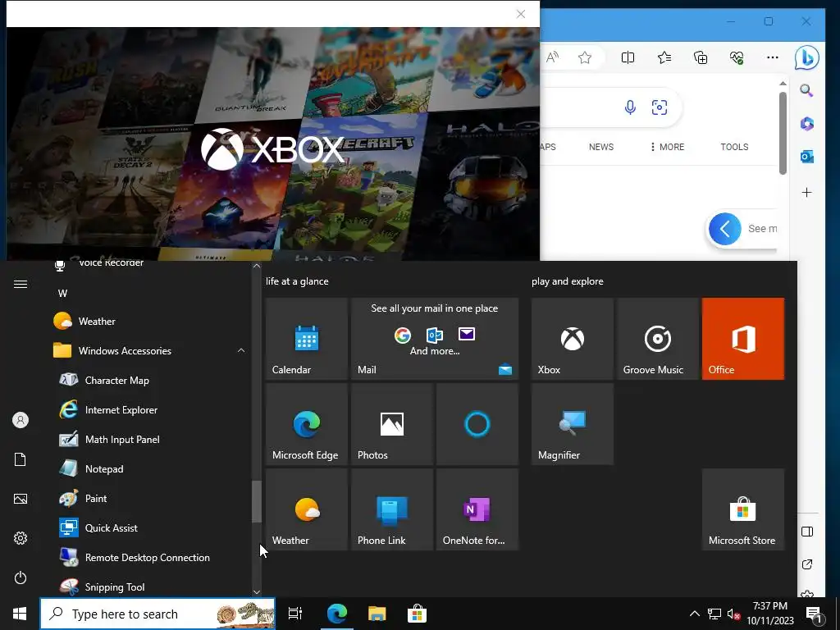Click voice search microphone

(631, 107)
